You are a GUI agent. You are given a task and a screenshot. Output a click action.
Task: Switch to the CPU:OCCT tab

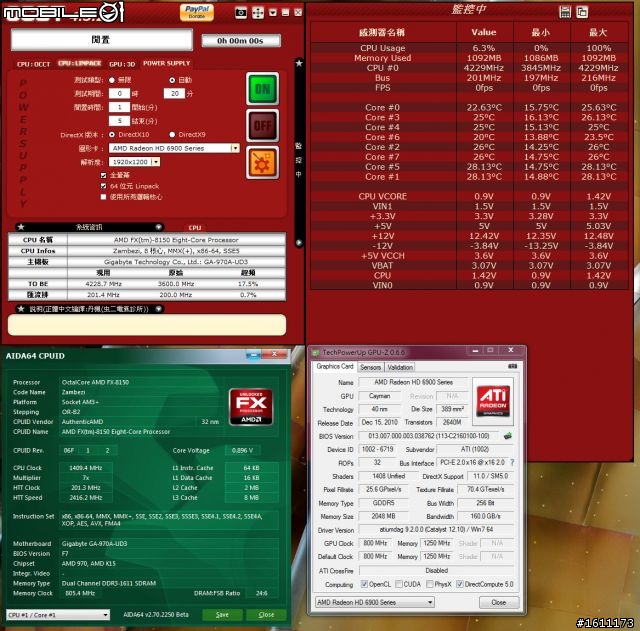(x=33, y=64)
